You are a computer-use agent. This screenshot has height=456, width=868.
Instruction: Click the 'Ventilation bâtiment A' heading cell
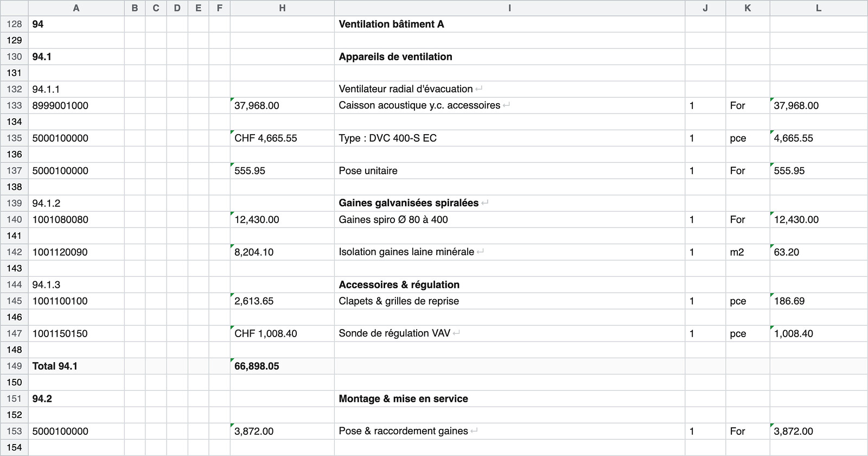point(509,24)
